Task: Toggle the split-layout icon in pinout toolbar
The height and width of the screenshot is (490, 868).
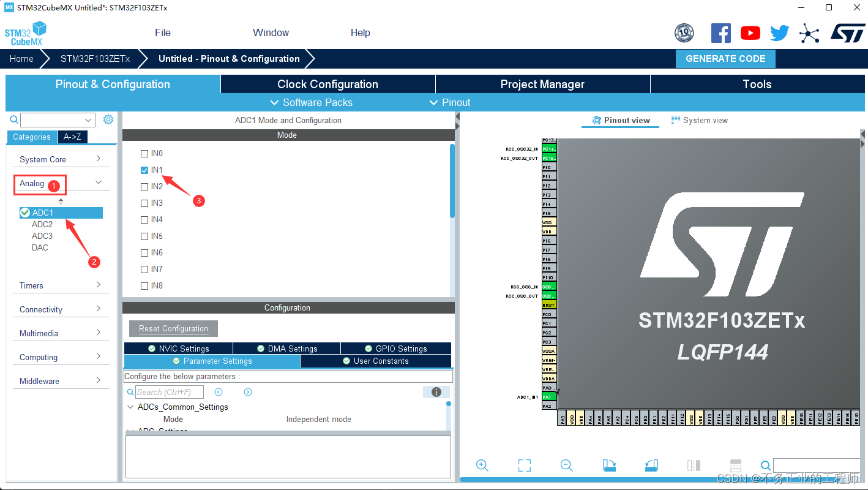Action: coord(736,466)
